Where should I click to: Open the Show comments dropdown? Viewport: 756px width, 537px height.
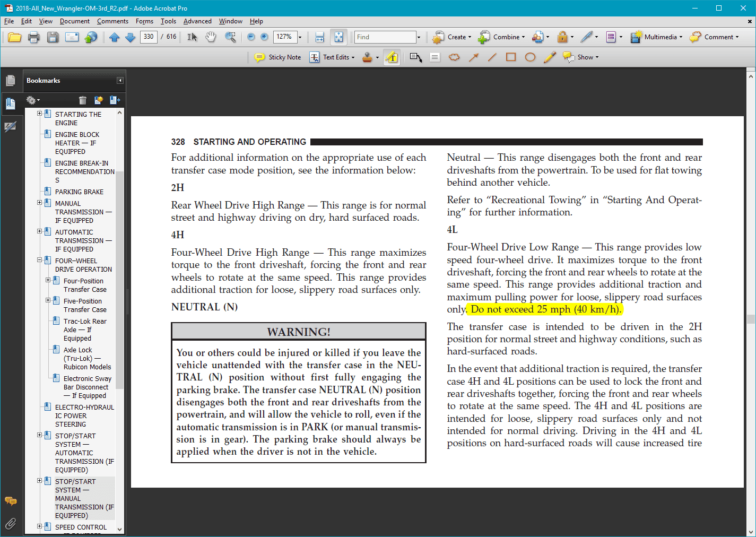point(581,57)
